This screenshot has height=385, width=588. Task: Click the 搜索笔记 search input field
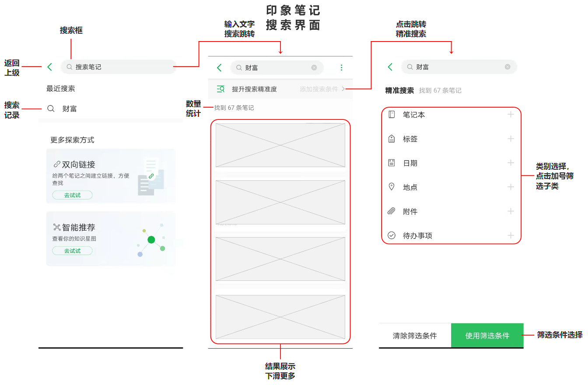pyautogui.click(x=118, y=66)
